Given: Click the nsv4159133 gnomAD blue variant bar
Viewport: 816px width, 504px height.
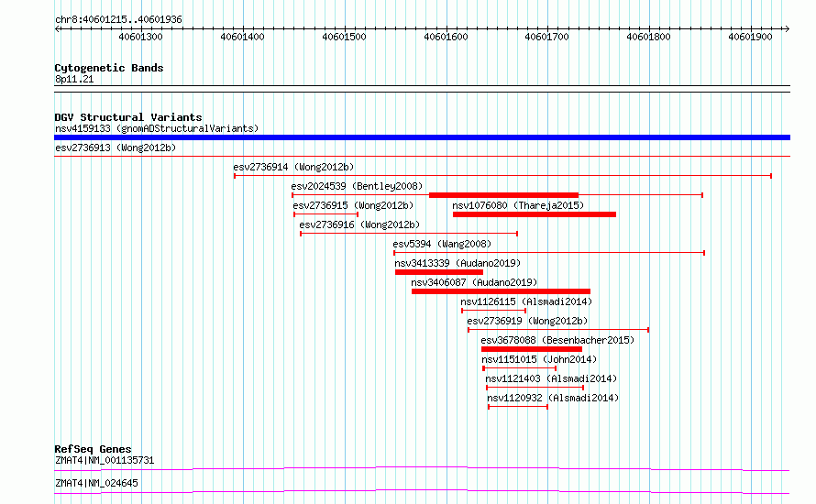Looking at the screenshot, I should (x=422, y=137).
